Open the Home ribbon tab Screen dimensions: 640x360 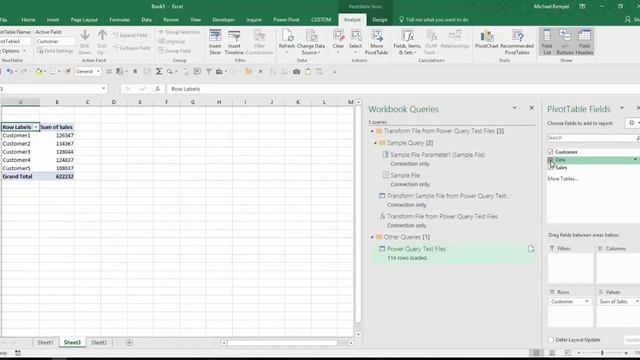pyautogui.click(x=28, y=20)
